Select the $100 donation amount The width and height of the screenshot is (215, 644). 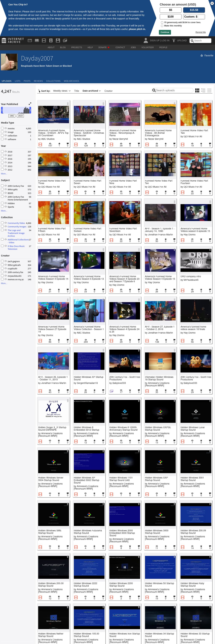click(170, 17)
